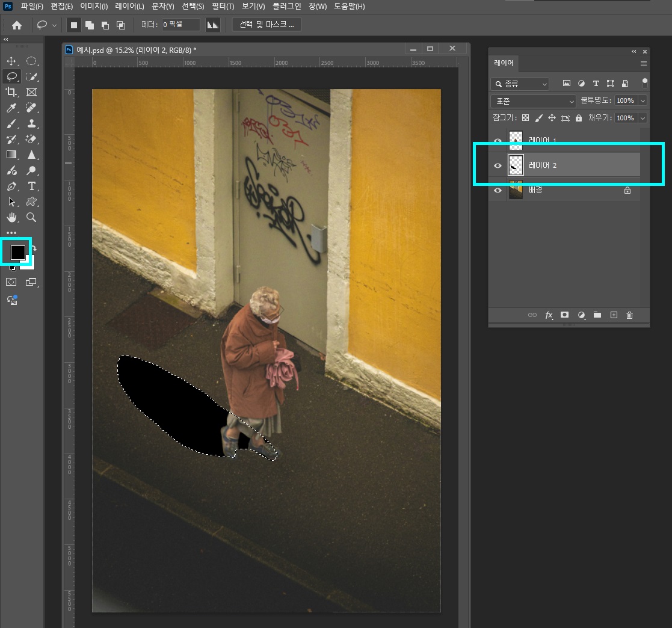Screen dimensions: 672x628
Task: Toggle Quick Mask mode
Action: 11,282
